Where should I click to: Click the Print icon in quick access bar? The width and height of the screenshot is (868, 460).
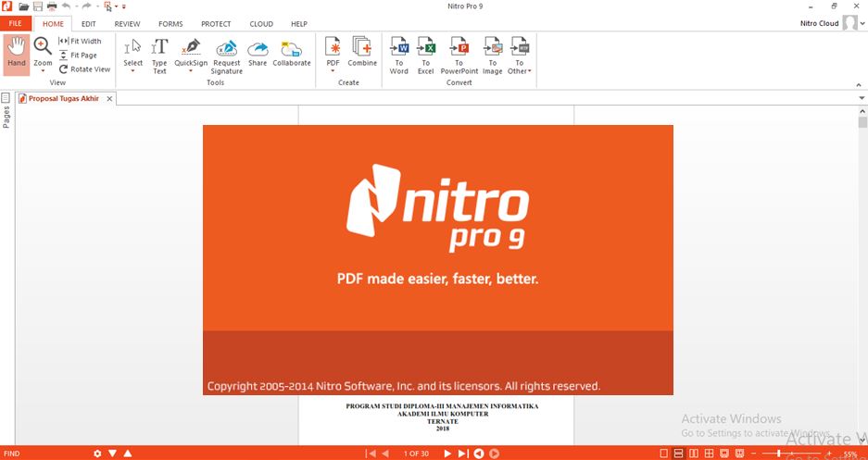click(x=52, y=6)
